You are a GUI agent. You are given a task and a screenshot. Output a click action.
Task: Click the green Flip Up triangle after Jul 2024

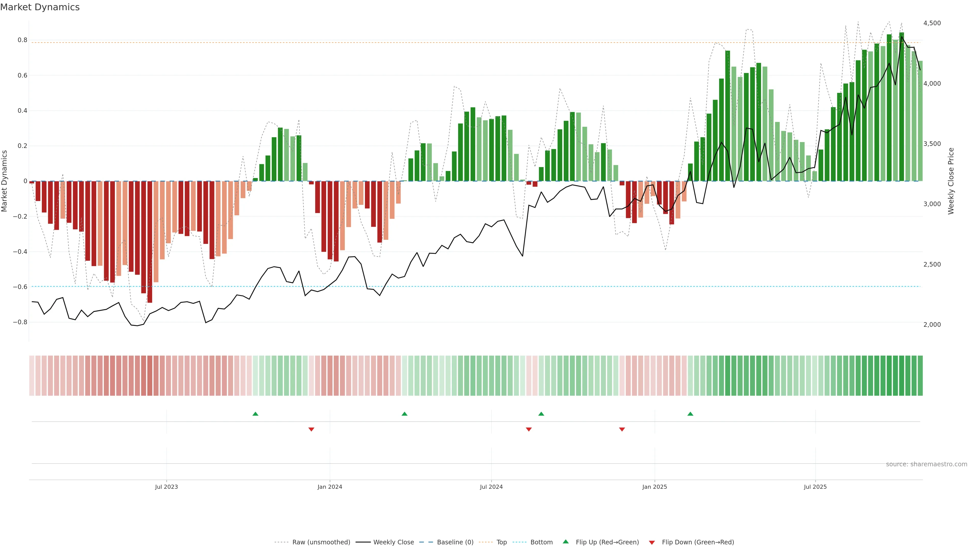coord(541,414)
